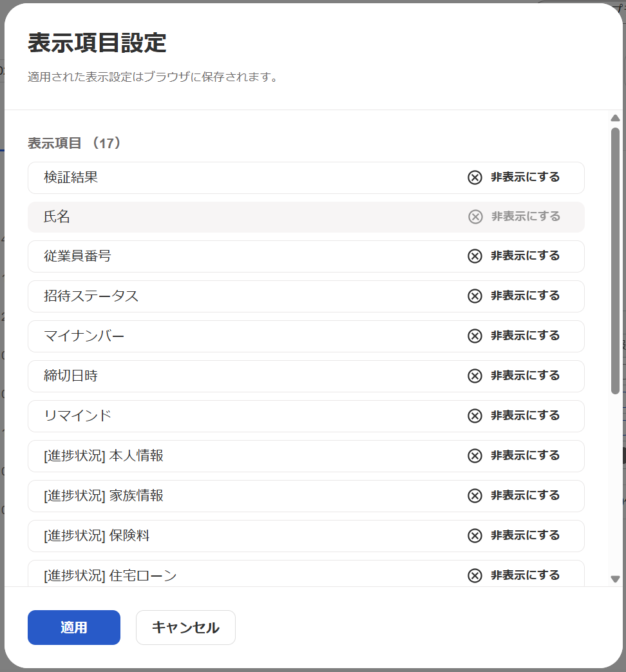This screenshot has height=672, width=626.
Task: Click the circled X icon beside マイナンバー
Action: (475, 336)
